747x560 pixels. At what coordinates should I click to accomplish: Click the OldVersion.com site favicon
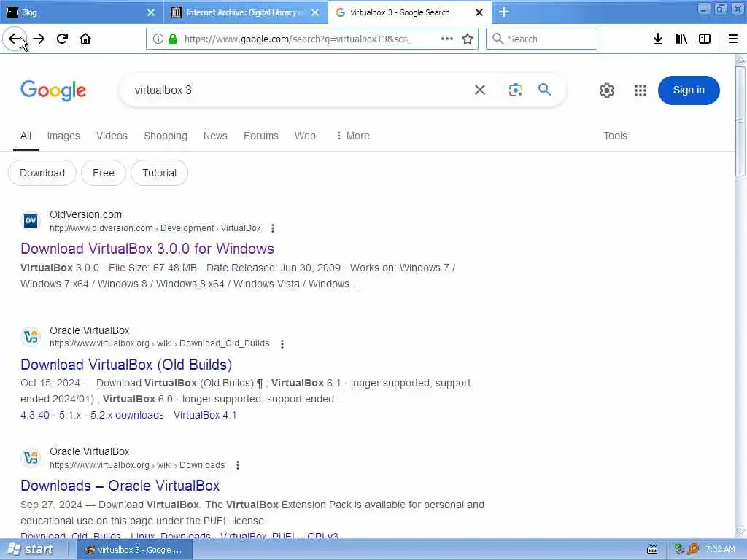point(31,221)
